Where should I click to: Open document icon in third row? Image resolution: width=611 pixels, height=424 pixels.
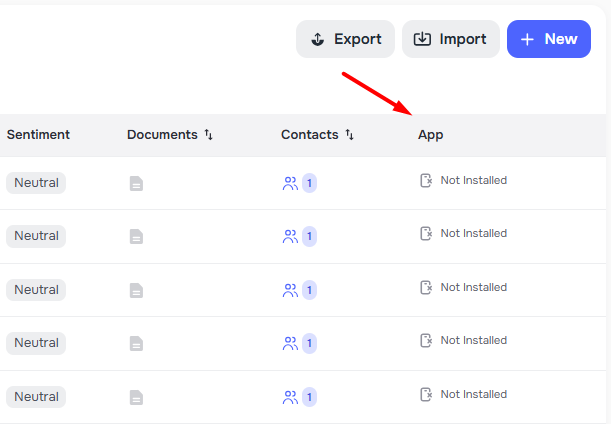(x=136, y=290)
